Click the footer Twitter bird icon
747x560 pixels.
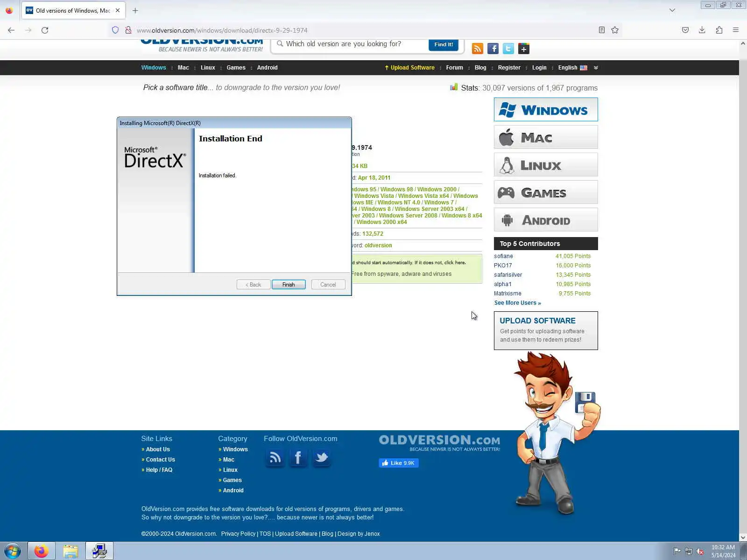[x=321, y=457]
